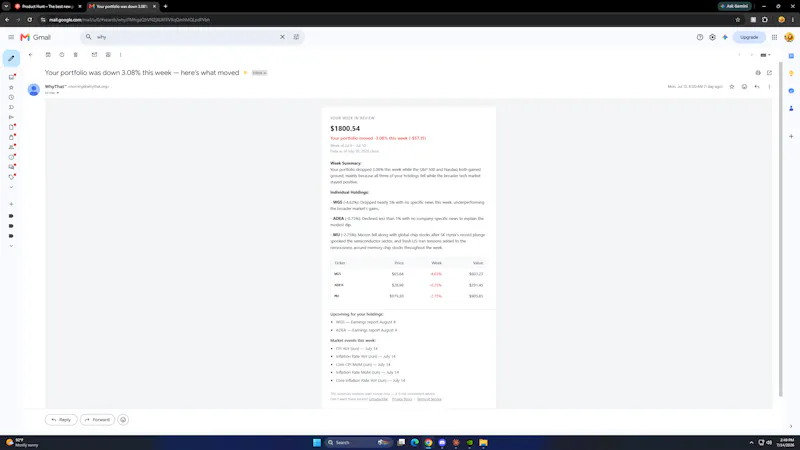Open Google account avatar in Gmail
Image resolution: width=800 pixels, height=450 pixels.
[789, 37]
